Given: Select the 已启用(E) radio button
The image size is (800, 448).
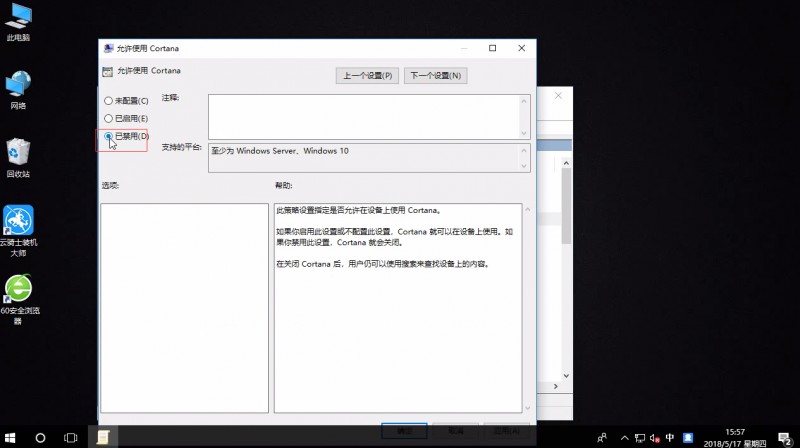Looking at the screenshot, I should point(108,118).
